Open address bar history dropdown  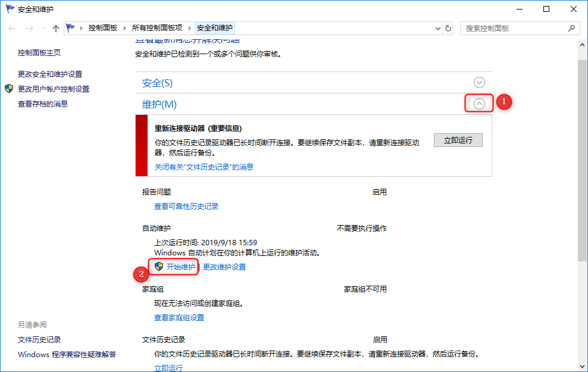(437, 29)
